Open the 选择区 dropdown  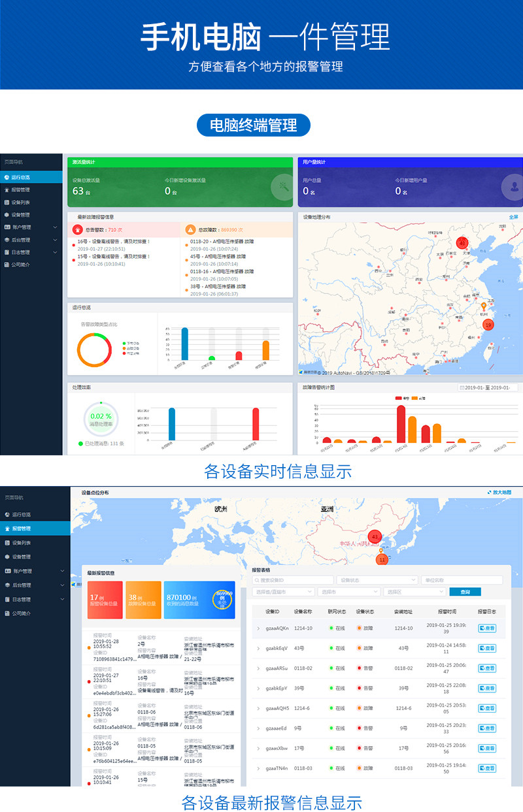click(x=414, y=592)
